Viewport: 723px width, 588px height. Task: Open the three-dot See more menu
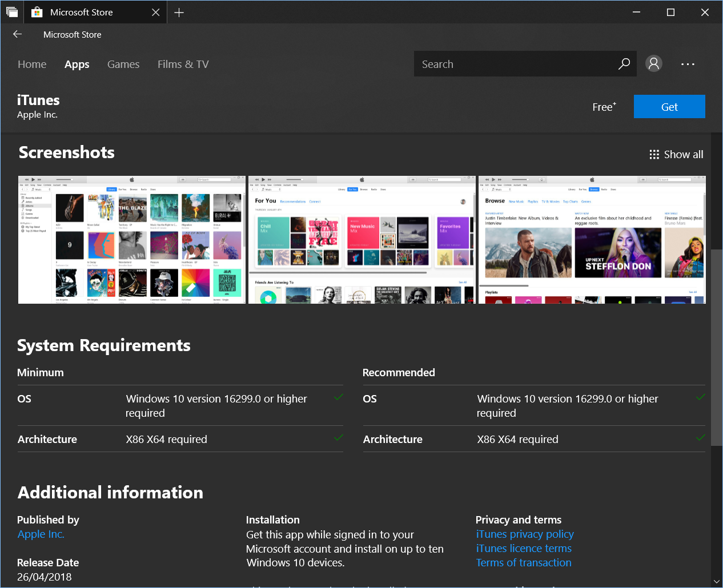click(688, 64)
